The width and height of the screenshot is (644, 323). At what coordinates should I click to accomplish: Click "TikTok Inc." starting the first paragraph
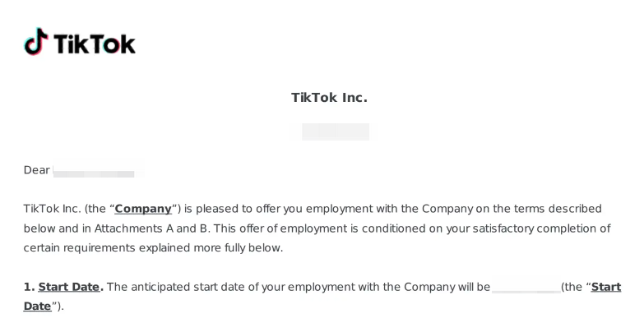pyautogui.click(x=52, y=209)
